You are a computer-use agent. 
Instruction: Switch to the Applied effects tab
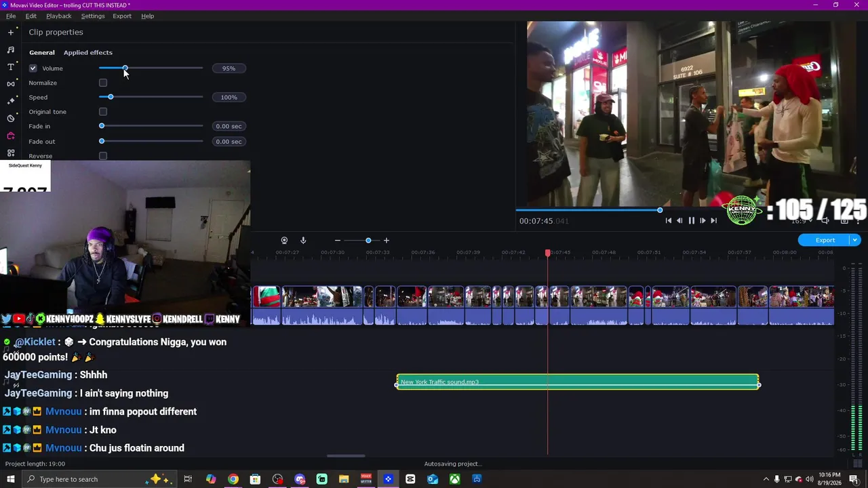[x=88, y=52]
